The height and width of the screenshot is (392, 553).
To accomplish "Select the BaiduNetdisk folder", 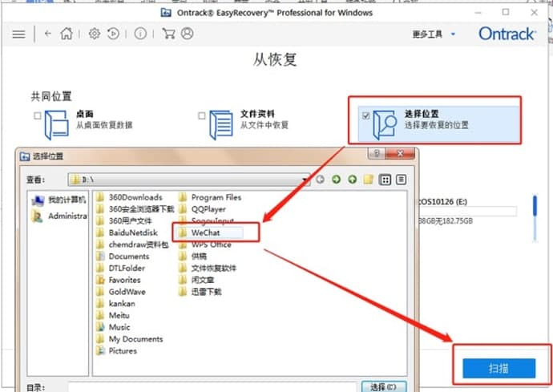I will [x=127, y=232].
